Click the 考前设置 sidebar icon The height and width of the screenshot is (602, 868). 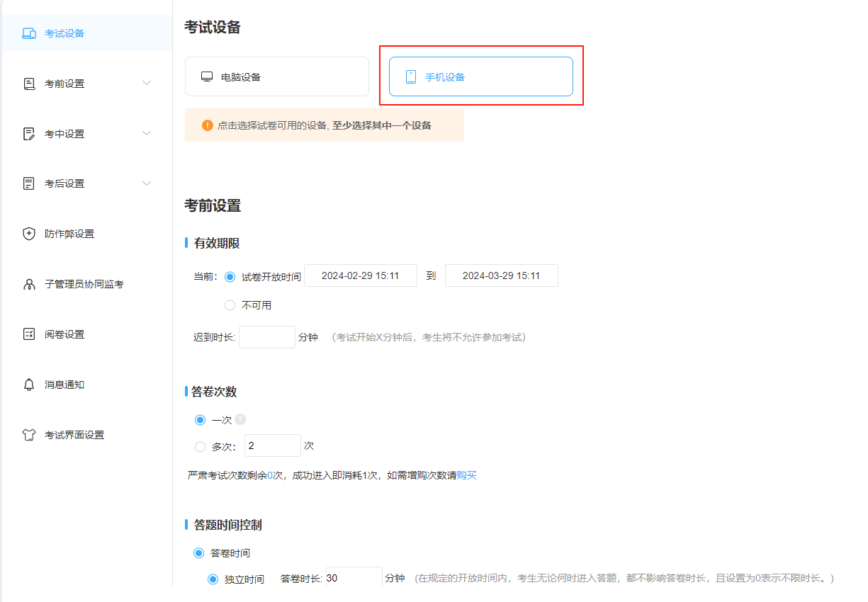(x=29, y=84)
